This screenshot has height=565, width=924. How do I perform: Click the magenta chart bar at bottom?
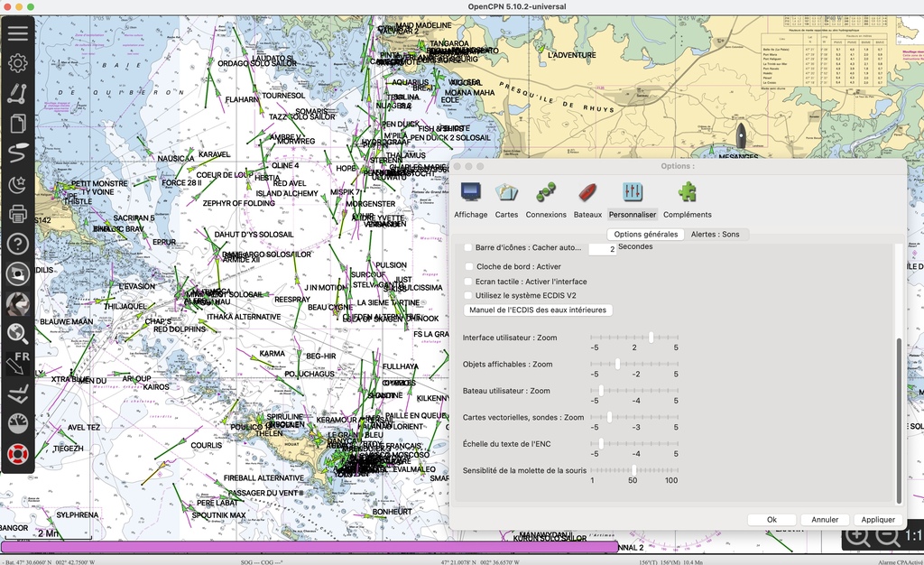coord(310,547)
